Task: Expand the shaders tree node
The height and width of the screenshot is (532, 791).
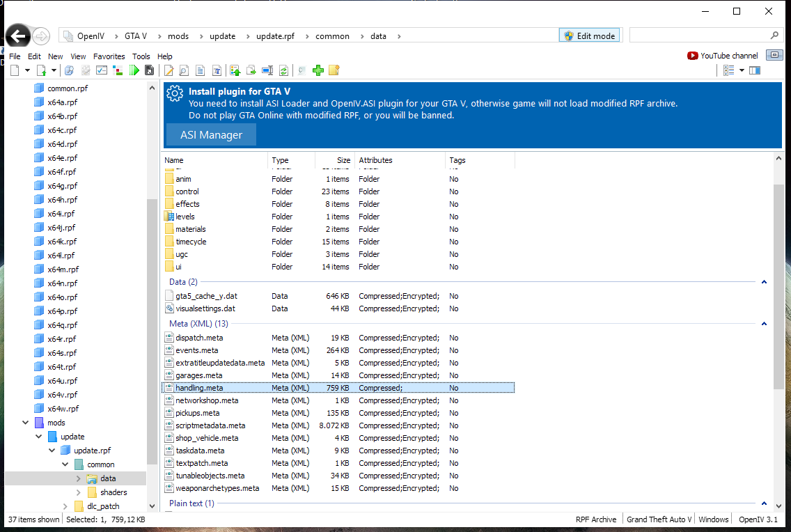Action: pyautogui.click(x=78, y=492)
